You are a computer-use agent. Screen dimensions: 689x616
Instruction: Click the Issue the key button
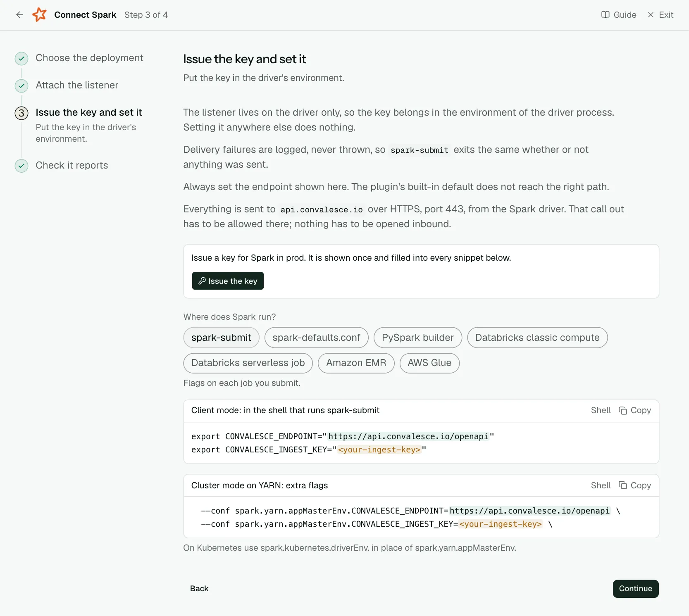(228, 281)
